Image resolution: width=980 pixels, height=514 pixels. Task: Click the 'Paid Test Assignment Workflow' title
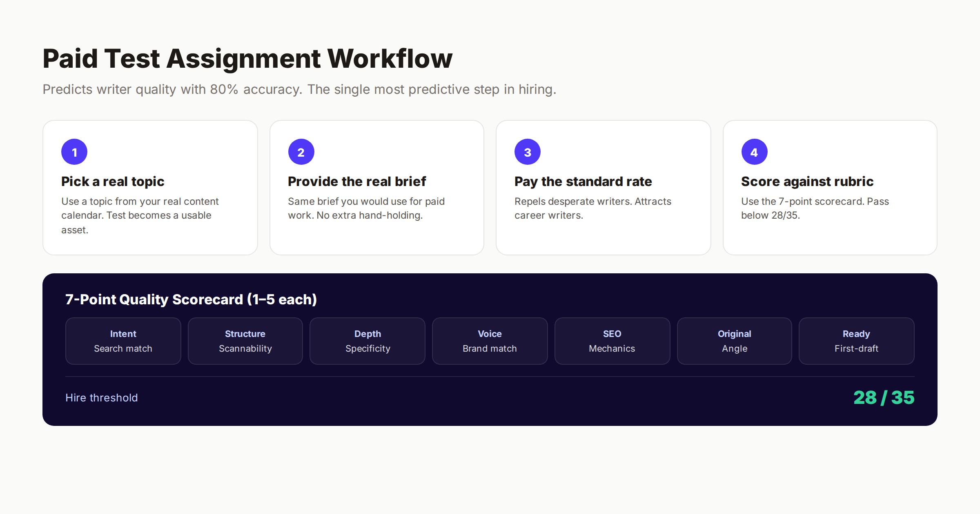247,58
